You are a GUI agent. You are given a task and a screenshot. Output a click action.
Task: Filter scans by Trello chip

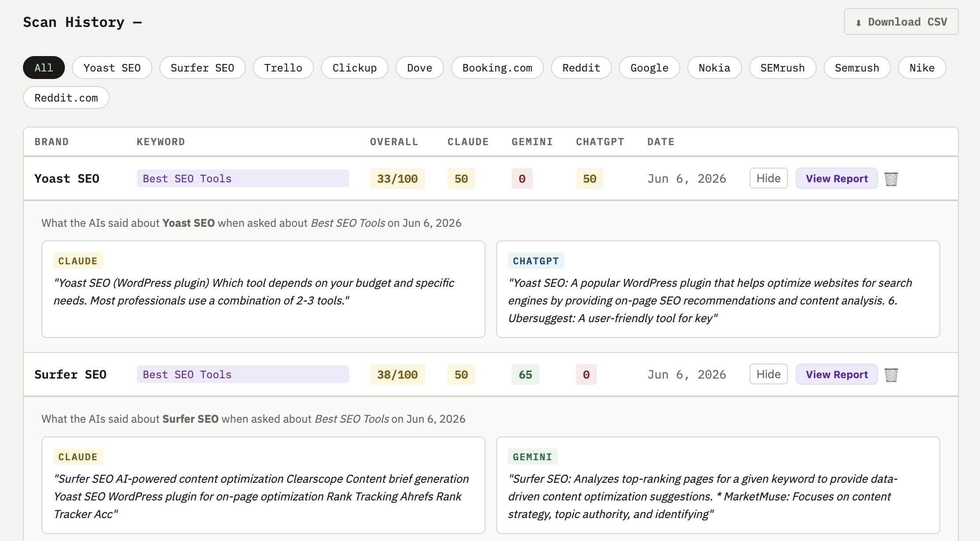click(x=283, y=68)
